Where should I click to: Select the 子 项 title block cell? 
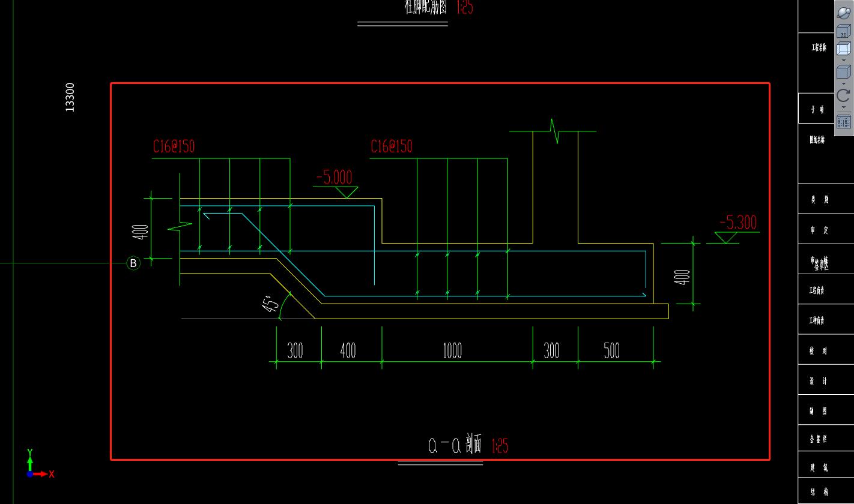817,110
